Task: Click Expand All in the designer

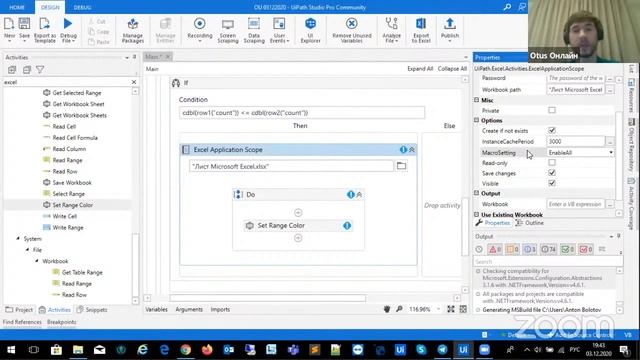Action: pyautogui.click(x=420, y=69)
